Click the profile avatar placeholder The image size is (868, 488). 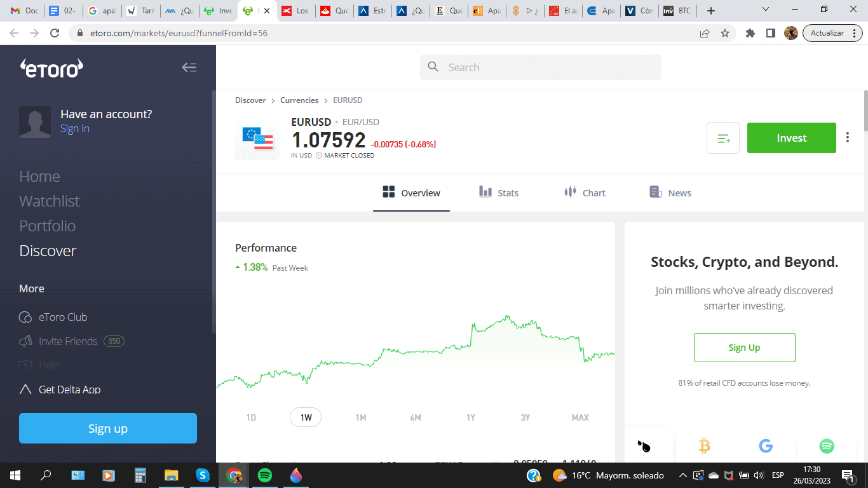pos(35,122)
